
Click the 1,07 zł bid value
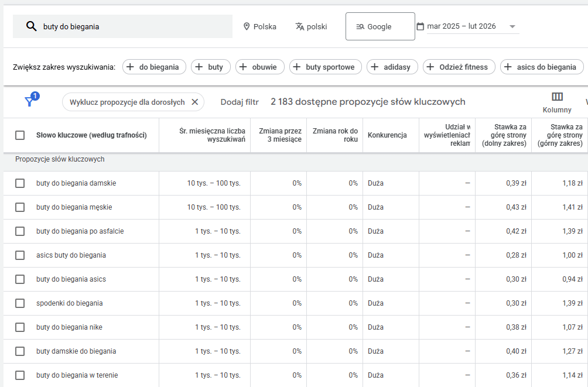pyautogui.click(x=573, y=327)
